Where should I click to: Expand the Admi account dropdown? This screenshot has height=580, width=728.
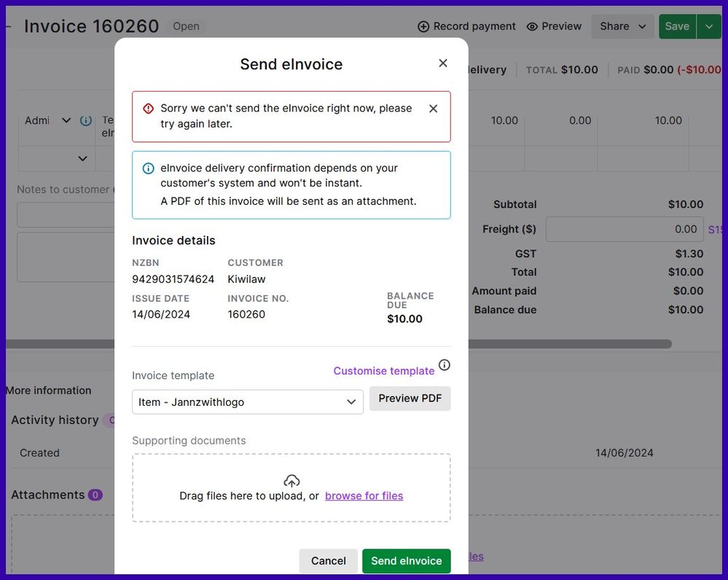point(66,120)
